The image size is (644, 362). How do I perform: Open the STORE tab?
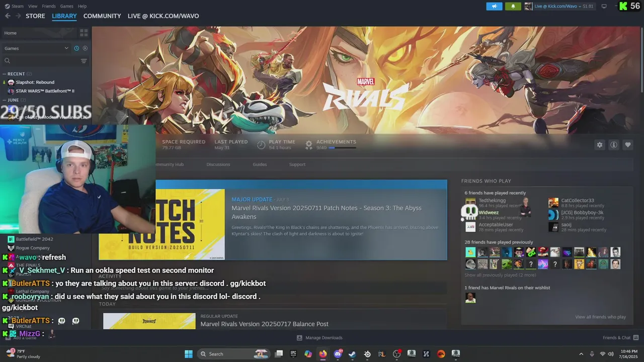point(35,16)
